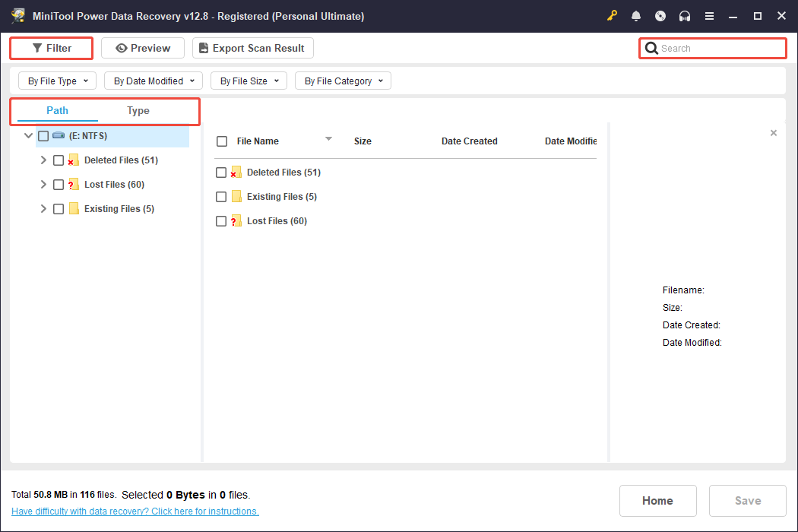
Task: Click the key registration icon in title bar
Action: point(612,15)
